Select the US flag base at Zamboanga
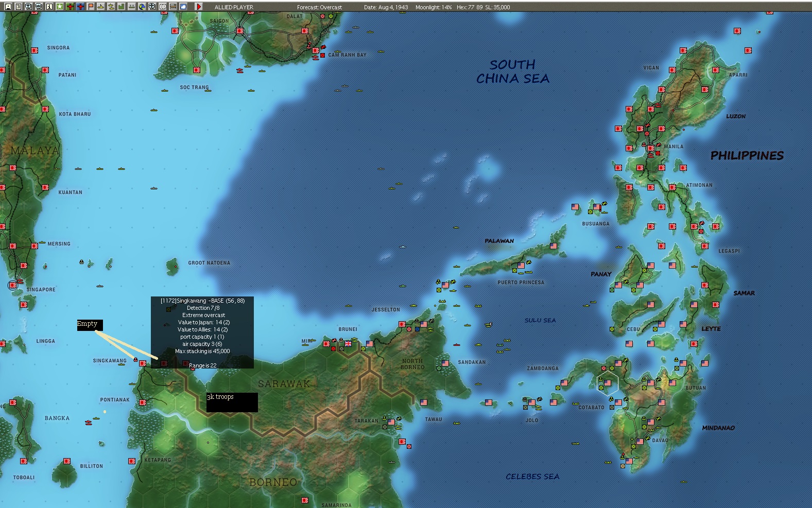Viewport: 812px width, 508px height. (x=564, y=383)
